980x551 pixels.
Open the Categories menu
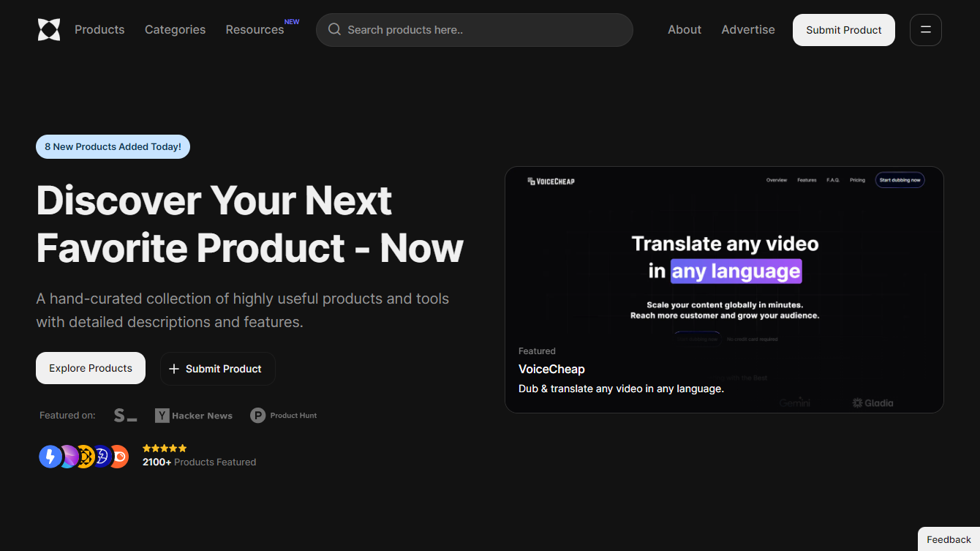pos(175,29)
